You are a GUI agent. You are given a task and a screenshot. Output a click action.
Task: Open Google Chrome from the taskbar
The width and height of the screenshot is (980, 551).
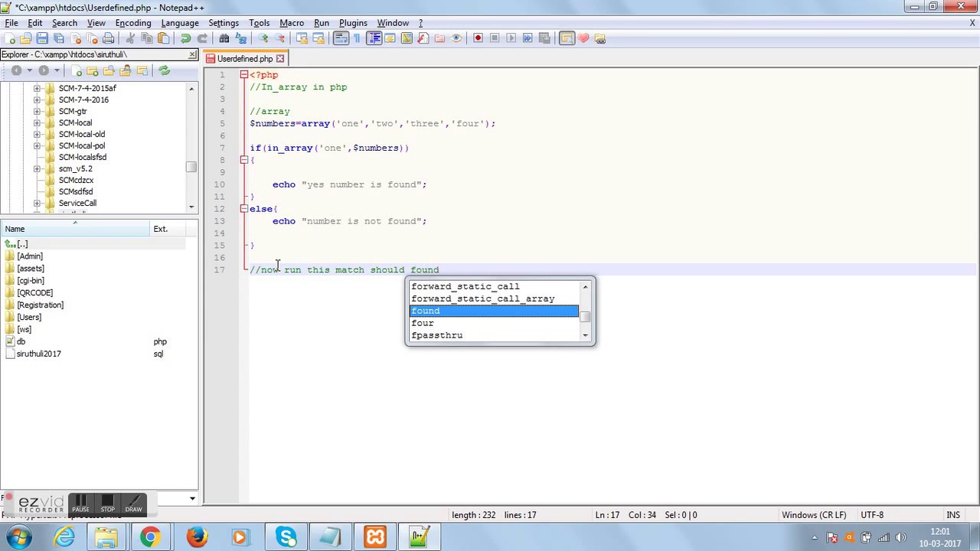point(150,537)
